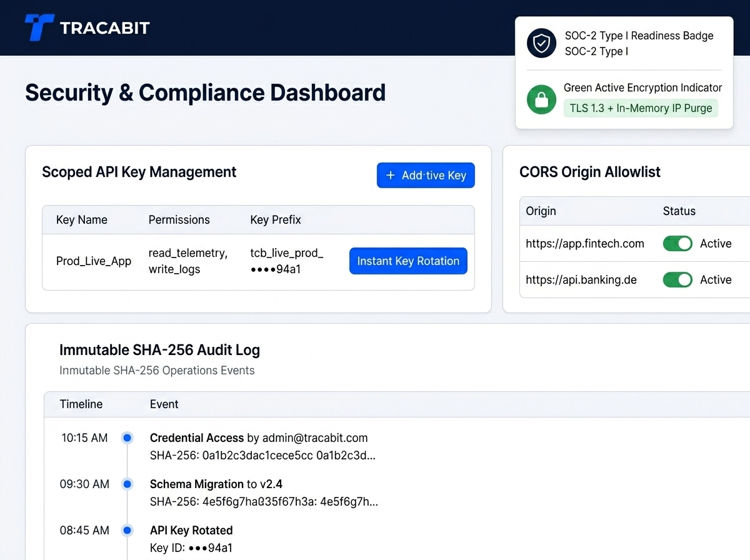Click the API Key Rotated event
The width and height of the screenshot is (750, 560).
(x=191, y=531)
